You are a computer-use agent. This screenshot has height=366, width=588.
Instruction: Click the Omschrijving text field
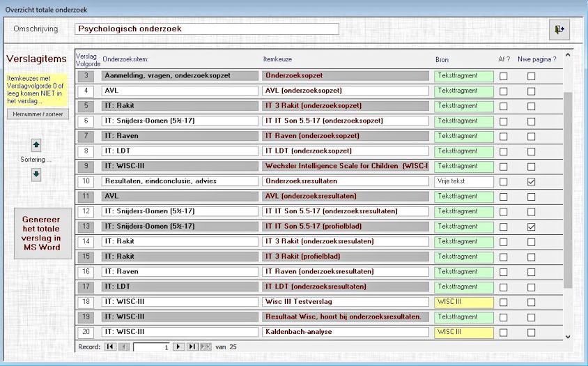click(x=207, y=29)
